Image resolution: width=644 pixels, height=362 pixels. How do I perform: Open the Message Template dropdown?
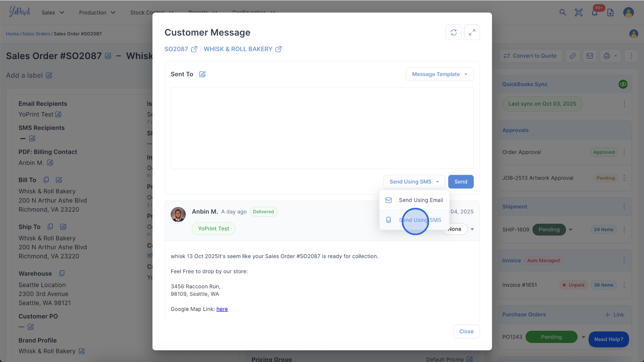pos(439,74)
